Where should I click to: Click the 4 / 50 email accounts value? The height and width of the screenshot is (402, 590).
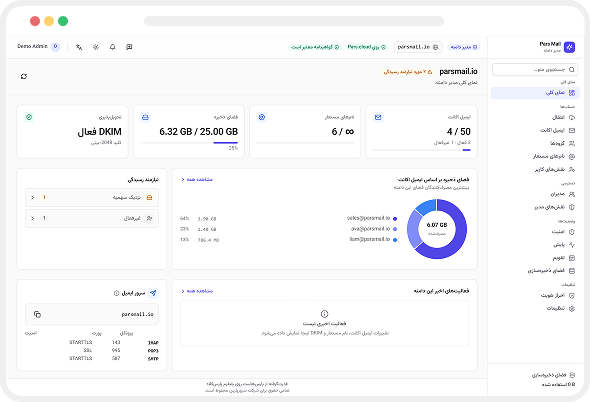(459, 132)
